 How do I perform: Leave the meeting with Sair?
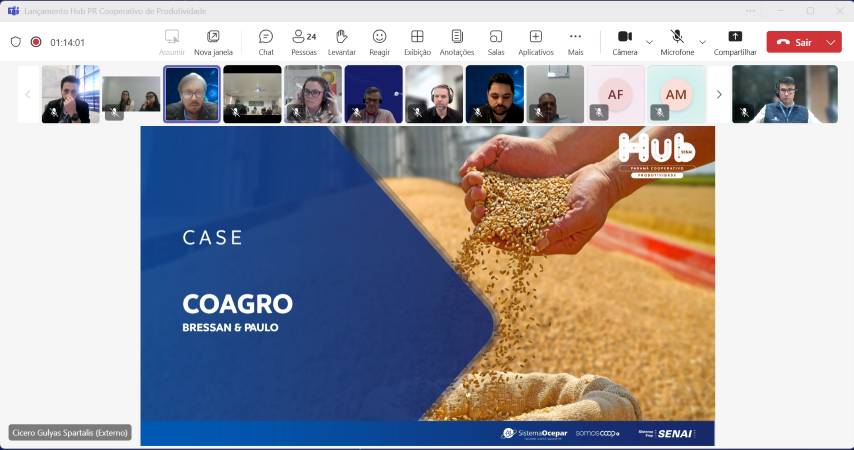tap(794, 42)
